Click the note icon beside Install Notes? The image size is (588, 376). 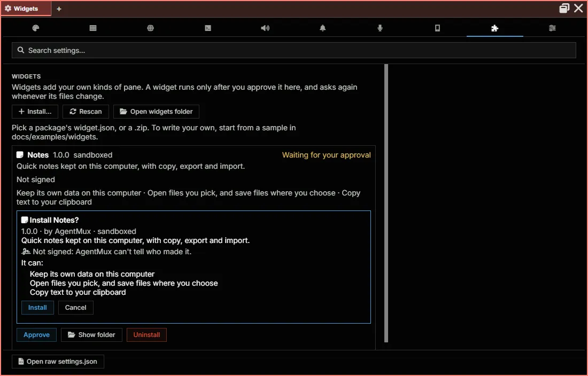coord(25,220)
